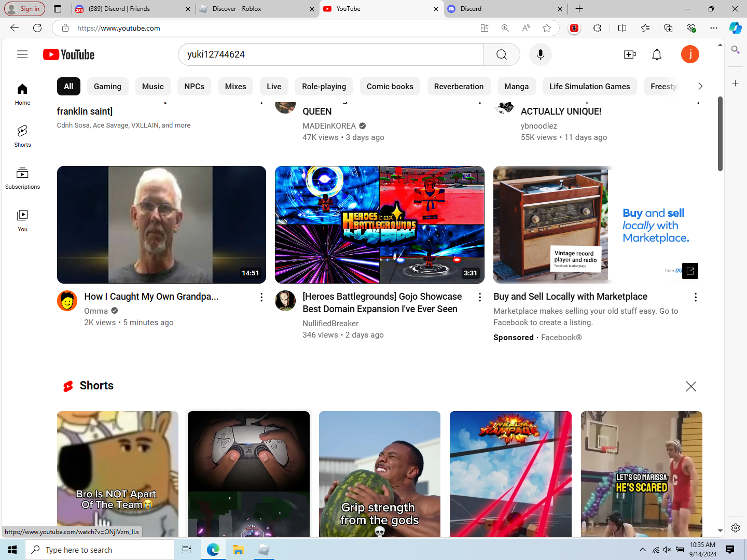This screenshot has height=560, width=747.
Task: Open the MADEinKOREA channel link
Action: point(329,126)
